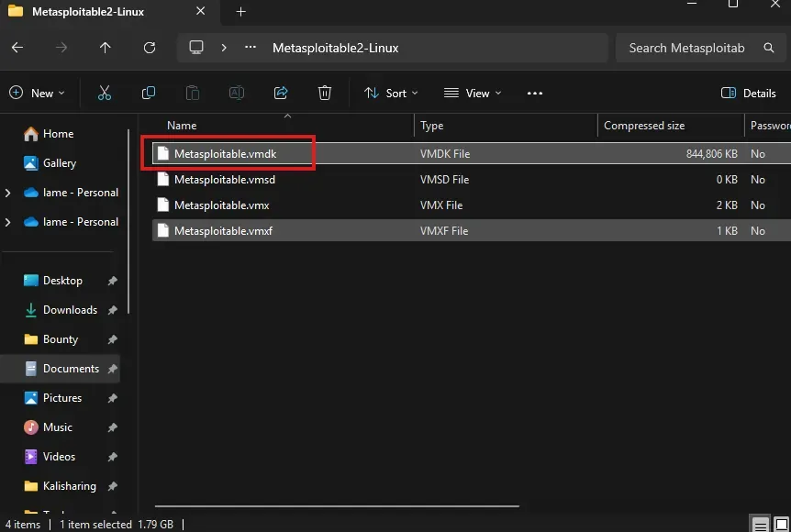Show hidden path ellipsis in address bar
Screen dimensions: 791x532
[x=251, y=48]
